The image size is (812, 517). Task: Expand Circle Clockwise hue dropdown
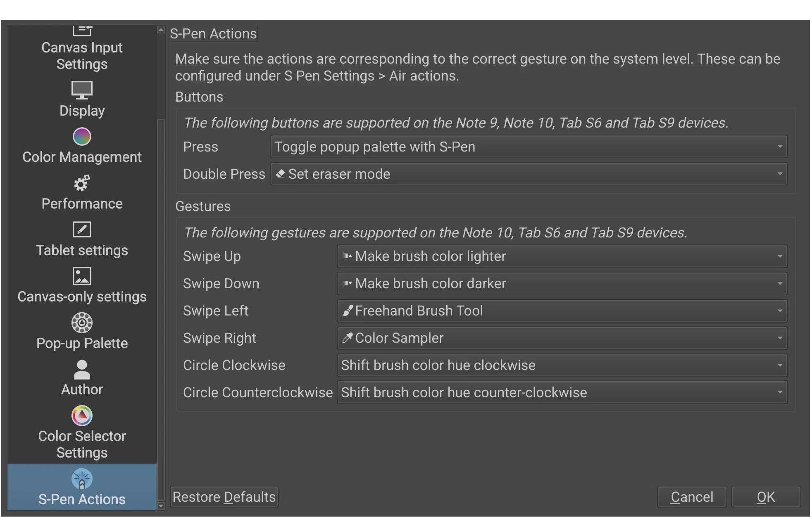[562, 365]
